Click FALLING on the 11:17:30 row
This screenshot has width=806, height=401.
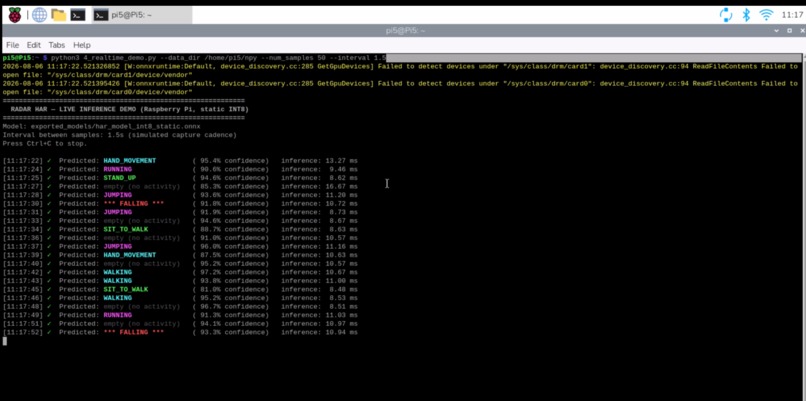[134, 204]
